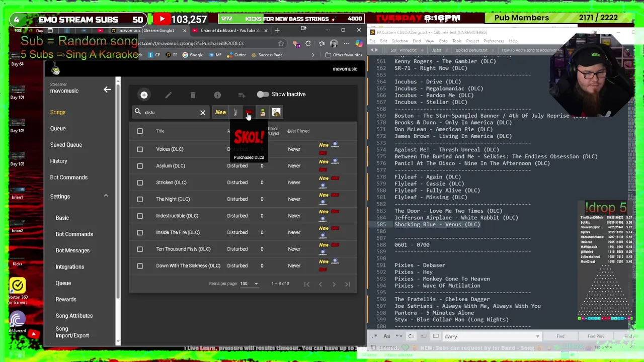The height and width of the screenshot is (362, 644).
Task: Go to the previous page of songs
Action: point(320,284)
